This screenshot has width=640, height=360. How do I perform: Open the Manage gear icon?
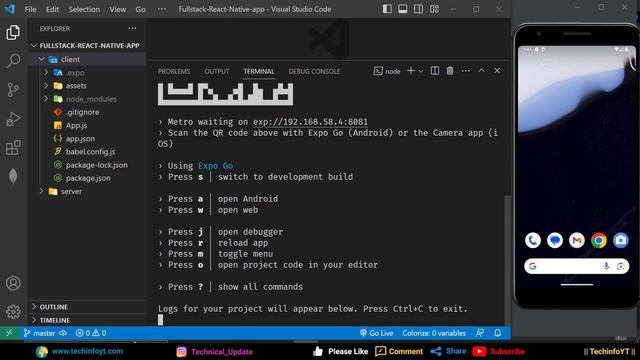point(13,312)
